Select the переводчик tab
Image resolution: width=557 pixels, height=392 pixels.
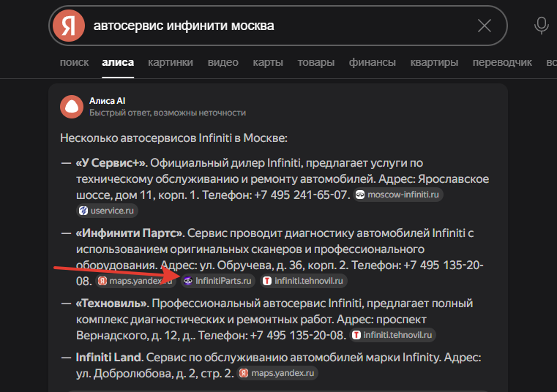[502, 62]
